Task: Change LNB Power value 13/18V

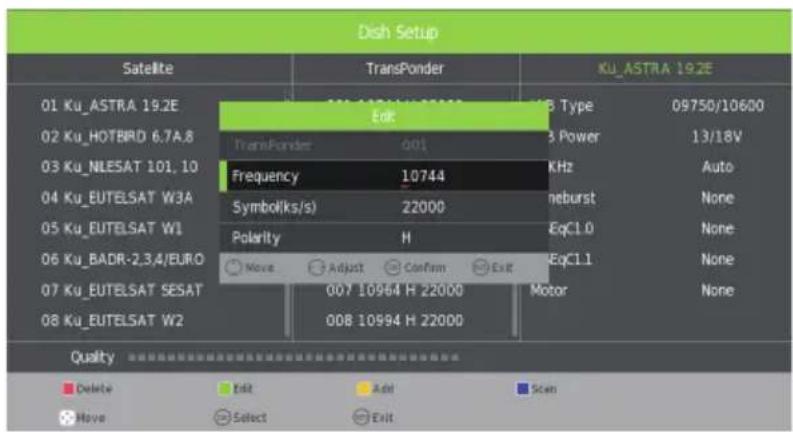Action: (717, 137)
